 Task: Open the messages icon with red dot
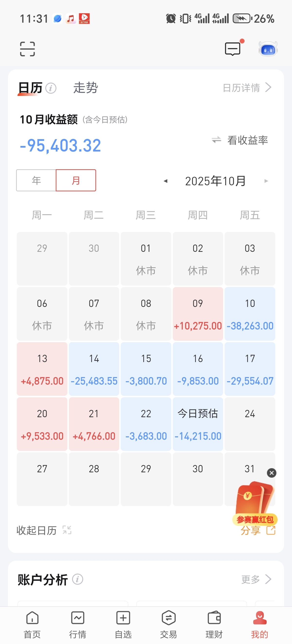(x=233, y=49)
